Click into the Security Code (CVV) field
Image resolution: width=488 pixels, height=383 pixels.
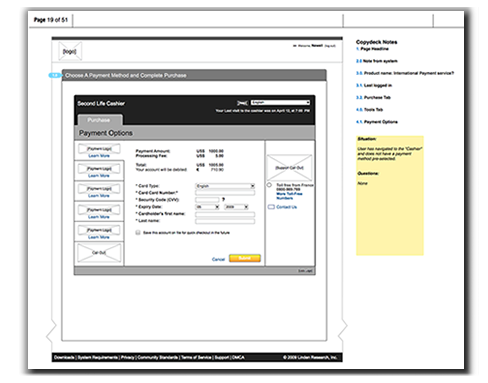207,200
